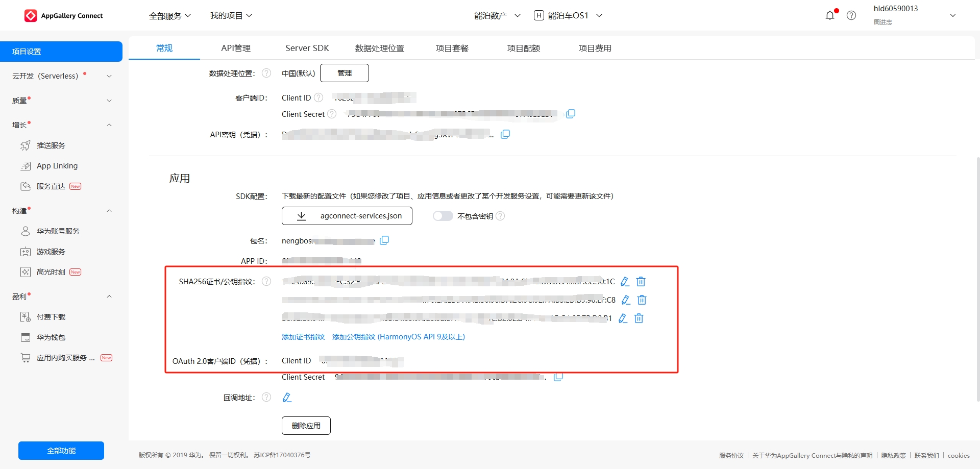
Task: Download agconnect-services.json file
Action: pyautogui.click(x=347, y=216)
